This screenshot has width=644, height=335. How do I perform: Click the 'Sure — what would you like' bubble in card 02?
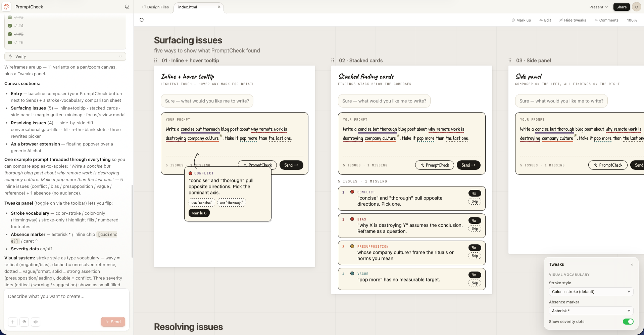pyautogui.click(x=384, y=101)
